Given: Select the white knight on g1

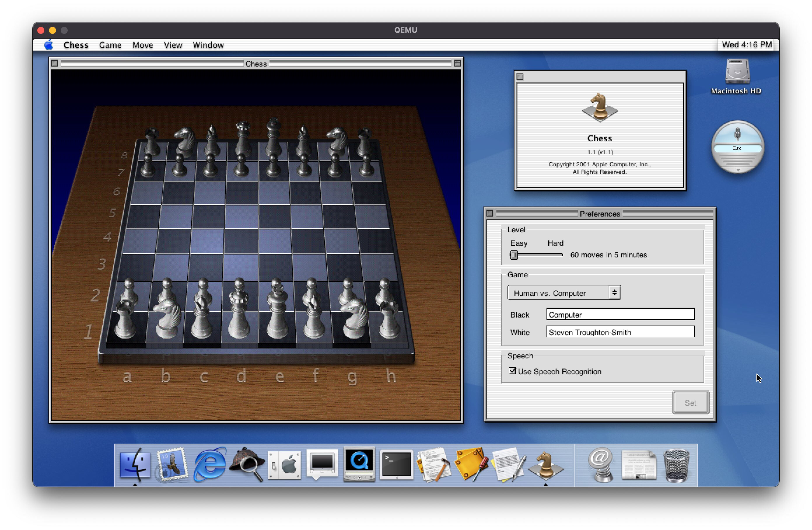Looking at the screenshot, I should point(355,318).
